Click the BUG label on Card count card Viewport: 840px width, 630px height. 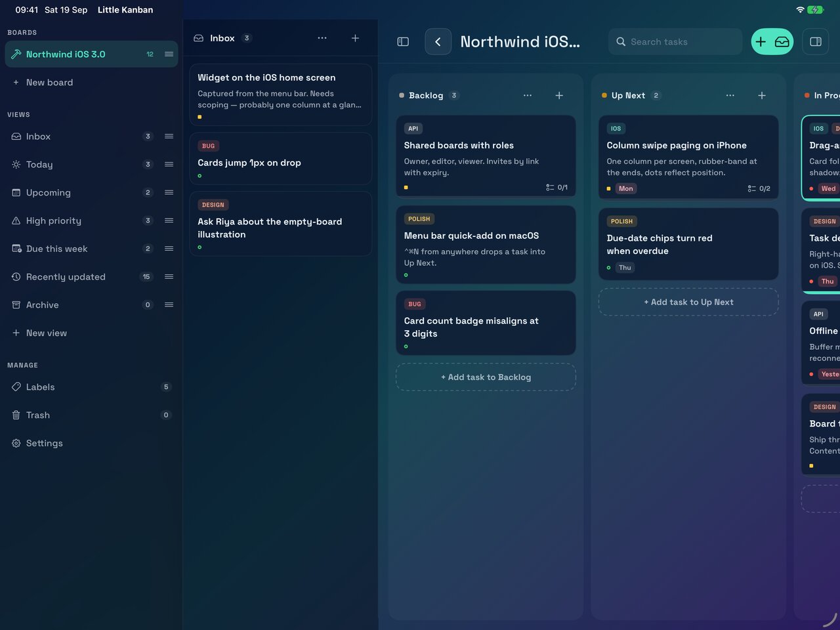[x=415, y=304]
